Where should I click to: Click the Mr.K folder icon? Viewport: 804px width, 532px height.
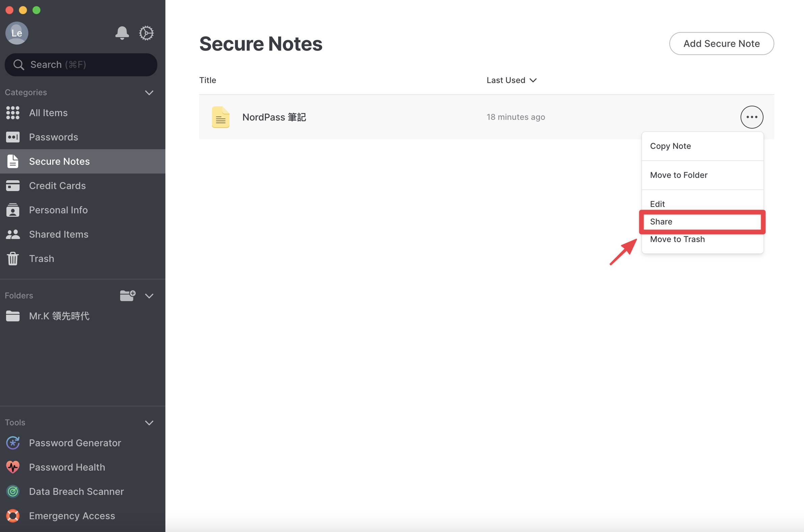(13, 316)
